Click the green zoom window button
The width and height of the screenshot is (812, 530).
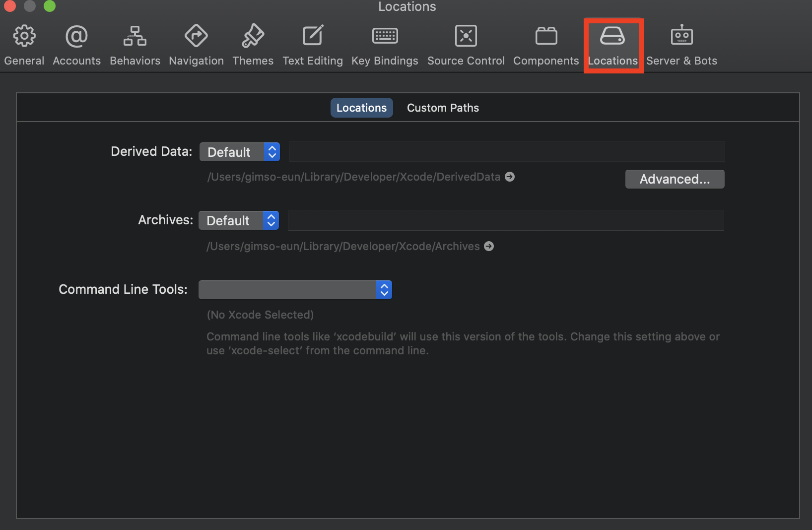50,5
